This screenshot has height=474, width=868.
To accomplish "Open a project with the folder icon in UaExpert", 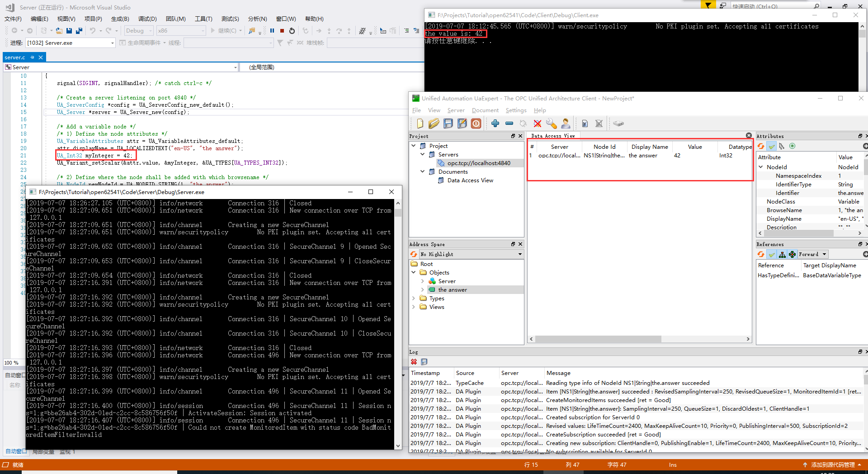I will [434, 123].
